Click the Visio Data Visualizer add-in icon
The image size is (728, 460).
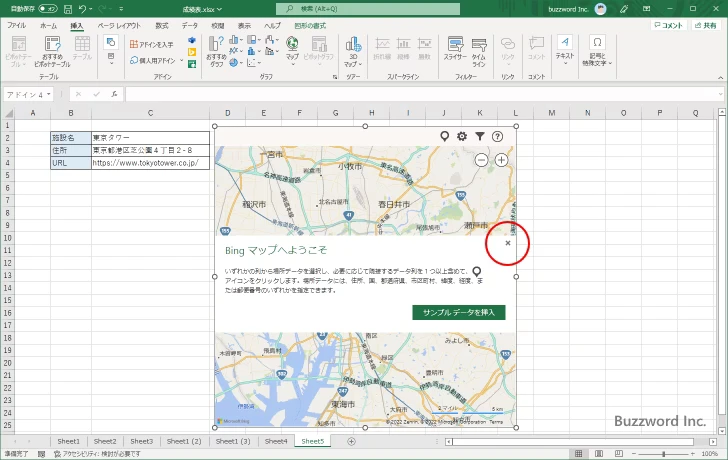tap(192, 40)
